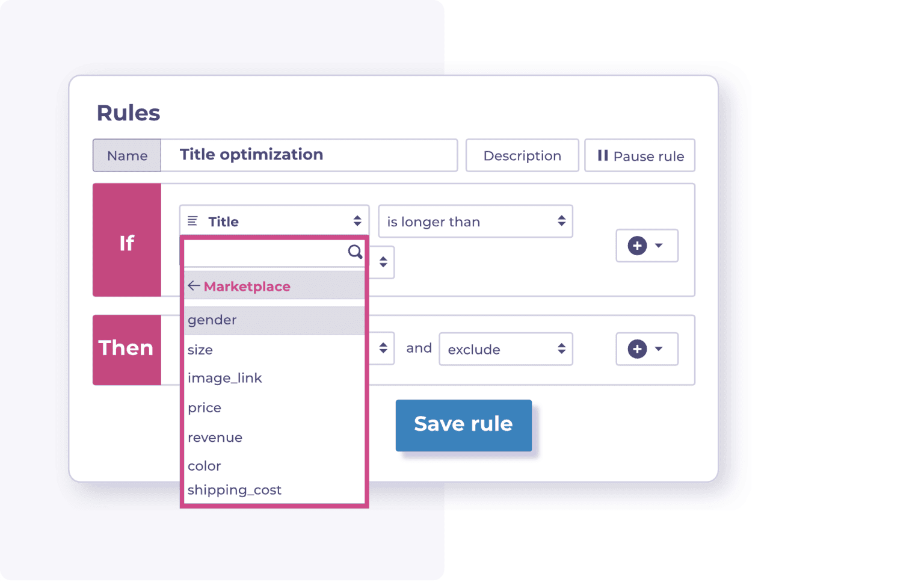Pause the rule using the pause icon

[602, 155]
